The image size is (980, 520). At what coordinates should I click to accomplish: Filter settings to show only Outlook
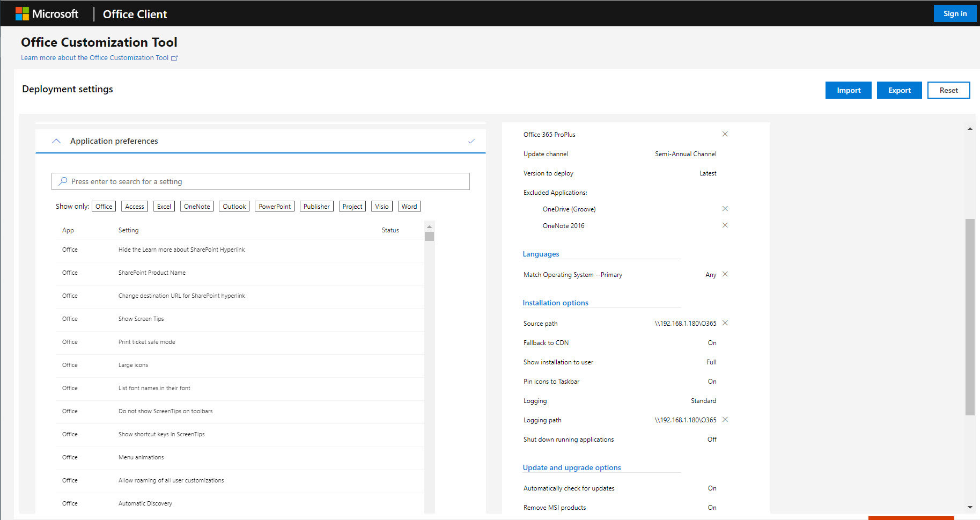pyautogui.click(x=234, y=207)
